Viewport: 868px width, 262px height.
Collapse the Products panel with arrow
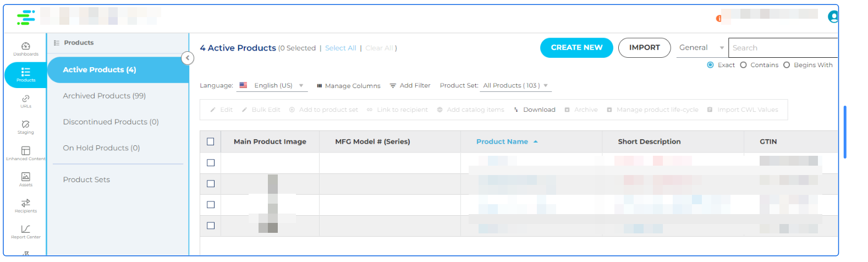pyautogui.click(x=188, y=58)
